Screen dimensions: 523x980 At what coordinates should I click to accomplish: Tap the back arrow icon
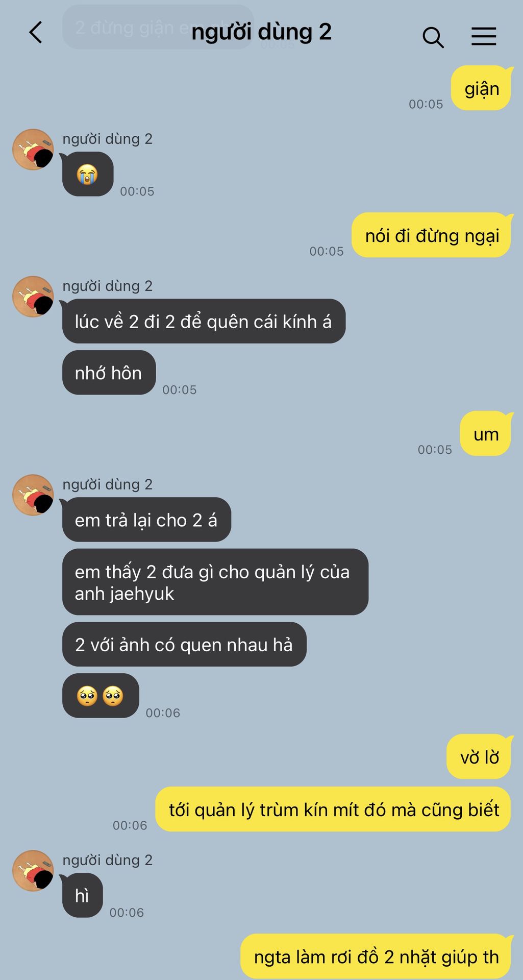35,33
